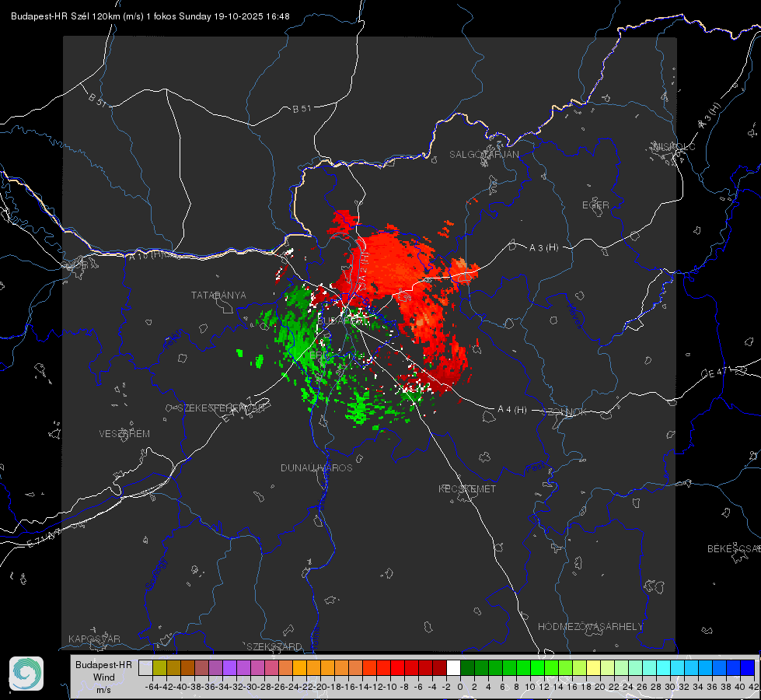761x700 pixels.
Task: Click the -64 value on legend scale
Action: [x=152, y=687]
